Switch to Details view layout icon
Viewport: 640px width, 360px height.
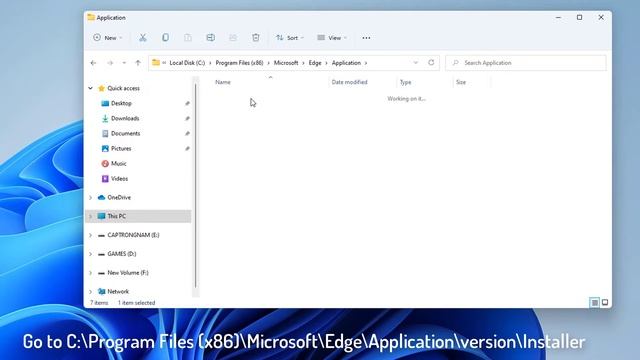point(595,302)
